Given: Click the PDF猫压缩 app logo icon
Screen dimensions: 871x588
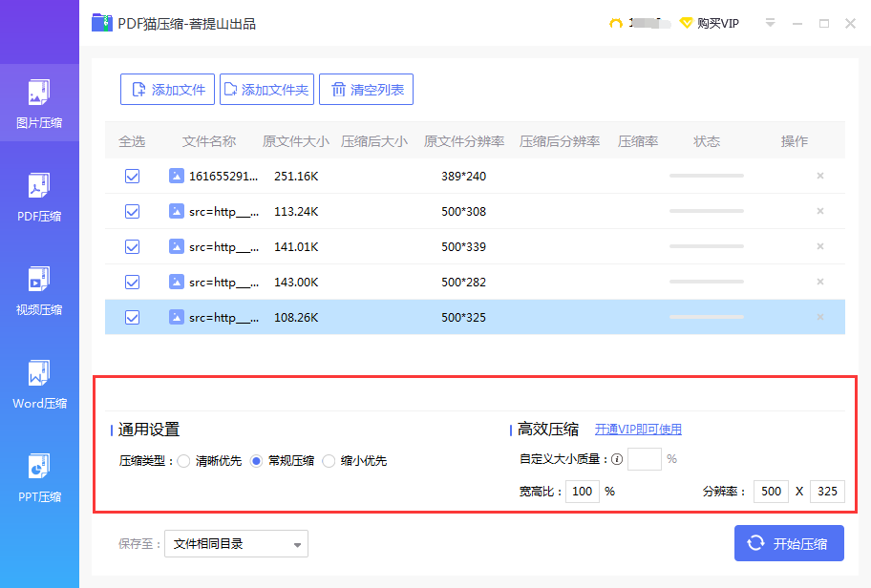Looking at the screenshot, I should tap(101, 23).
